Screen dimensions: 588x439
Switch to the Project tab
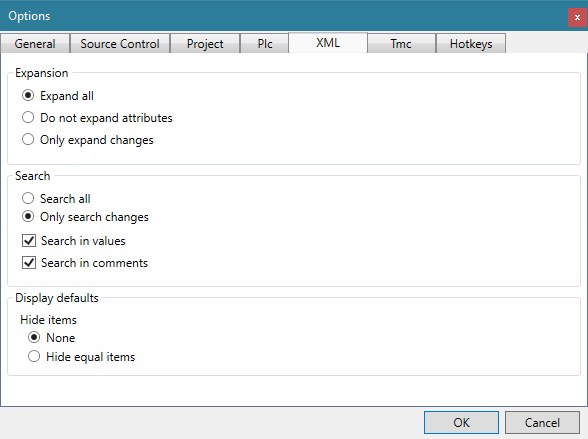(205, 43)
